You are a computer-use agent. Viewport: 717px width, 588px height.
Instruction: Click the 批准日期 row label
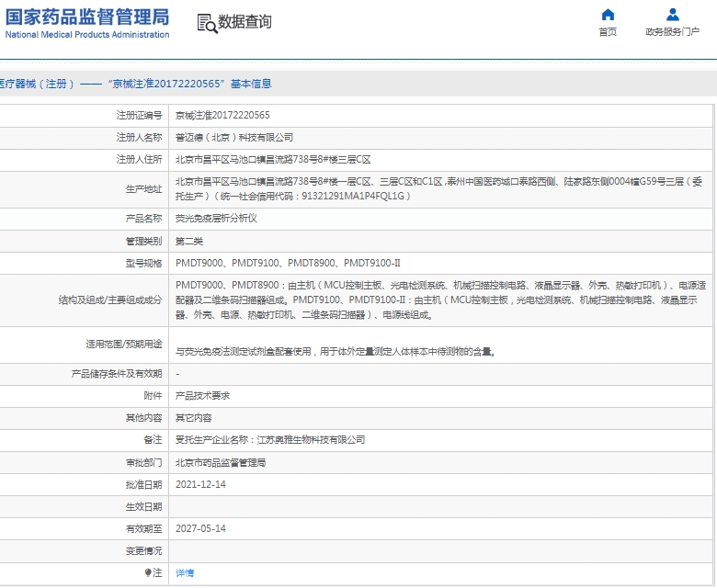click(x=143, y=484)
